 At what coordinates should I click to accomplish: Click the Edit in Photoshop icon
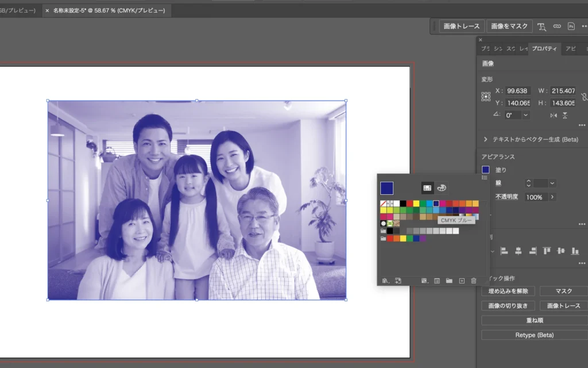[571, 26]
